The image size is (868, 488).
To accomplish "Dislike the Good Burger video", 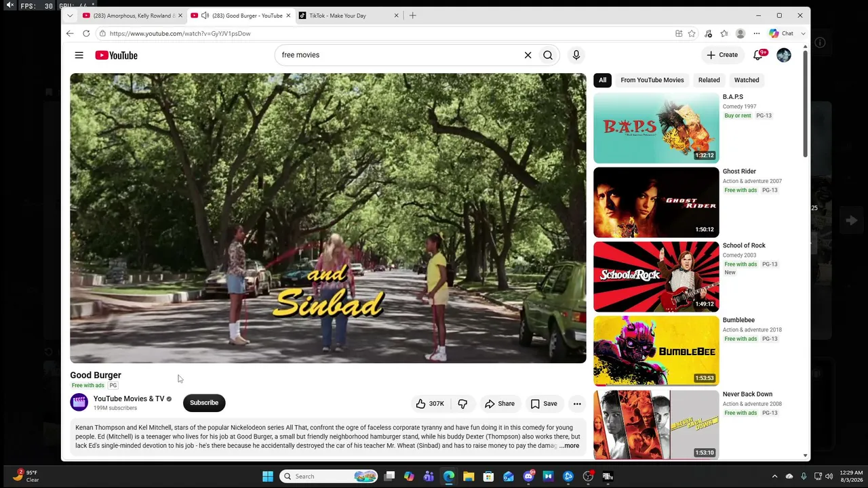I will 462,404.
